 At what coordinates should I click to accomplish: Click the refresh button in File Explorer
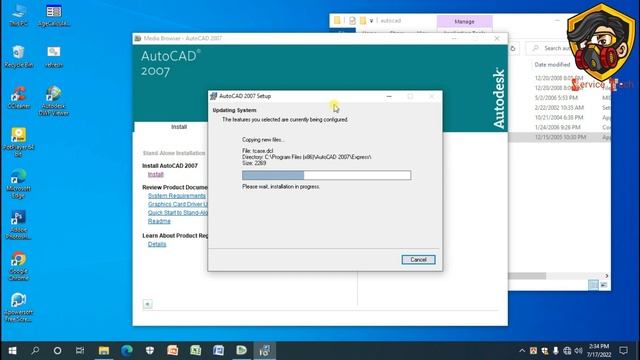pyautogui.click(x=513, y=48)
